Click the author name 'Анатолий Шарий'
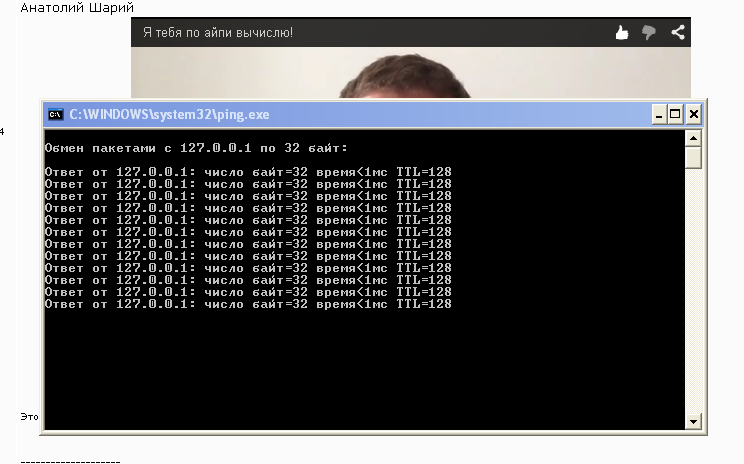Image resolution: width=744 pixels, height=464 pixels. coord(77,8)
